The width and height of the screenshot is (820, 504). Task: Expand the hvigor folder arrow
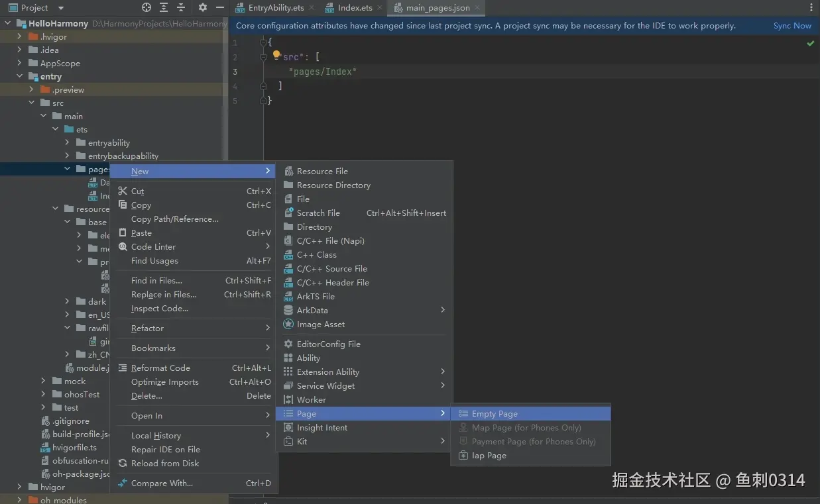click(20, 487)
